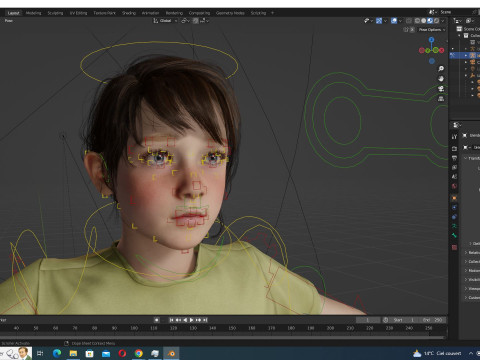Toggle the camera view icon
480x360 pixels.
(x=441, y=89)
